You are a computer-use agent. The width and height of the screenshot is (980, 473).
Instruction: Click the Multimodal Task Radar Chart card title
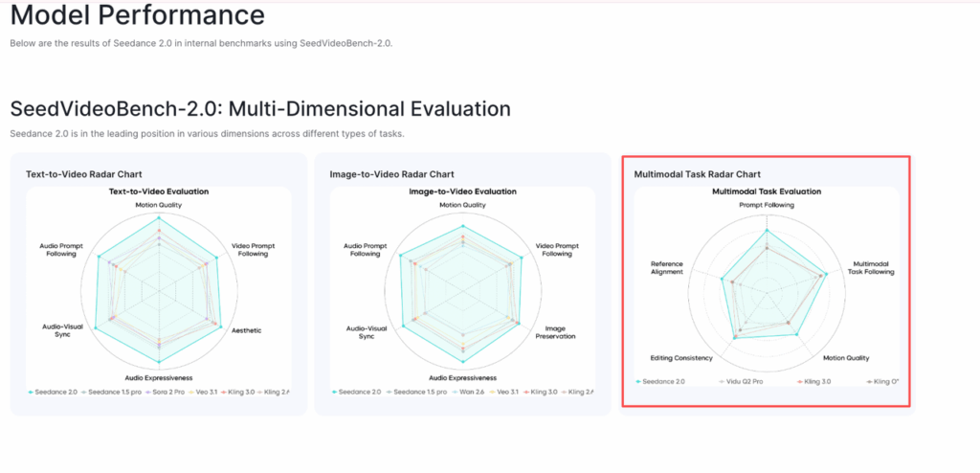click(698, 174)
